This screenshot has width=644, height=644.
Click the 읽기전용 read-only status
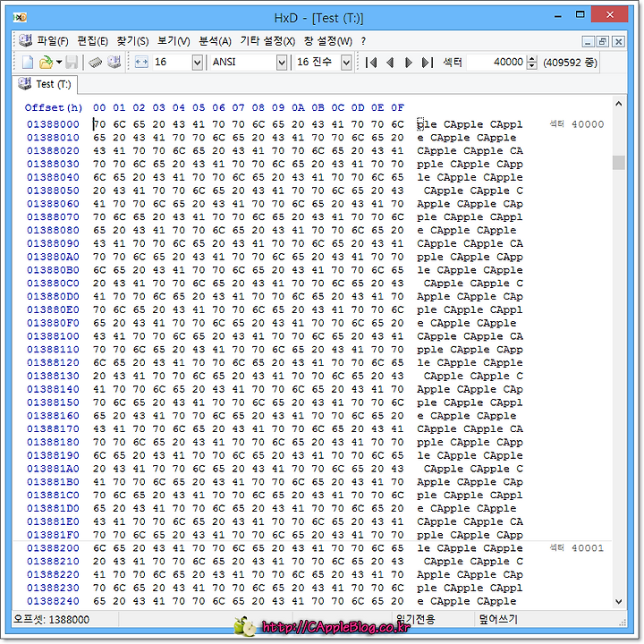(415, 619)
